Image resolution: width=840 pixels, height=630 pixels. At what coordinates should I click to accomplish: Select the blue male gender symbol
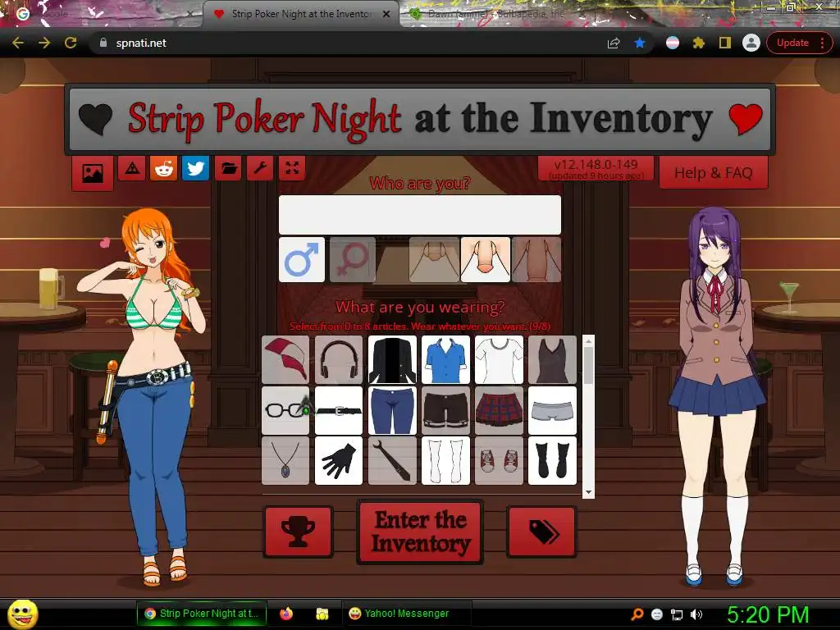click(x=302, y=260)
